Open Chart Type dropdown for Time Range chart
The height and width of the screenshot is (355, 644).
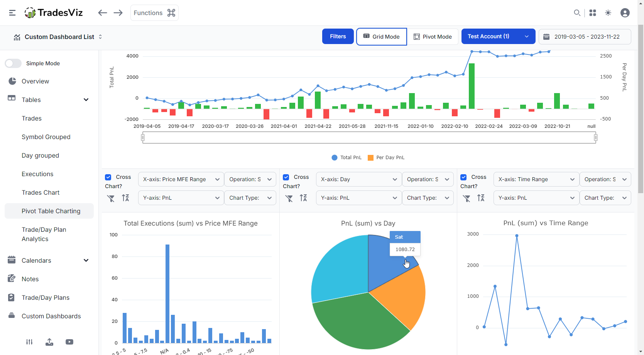(x=605, y=198)
